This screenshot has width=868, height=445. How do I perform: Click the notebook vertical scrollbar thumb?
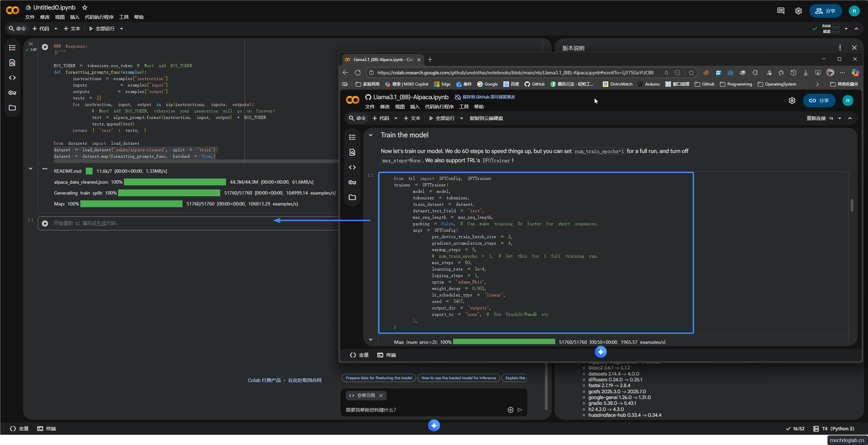pyautogui.click(x=852, y=205)
